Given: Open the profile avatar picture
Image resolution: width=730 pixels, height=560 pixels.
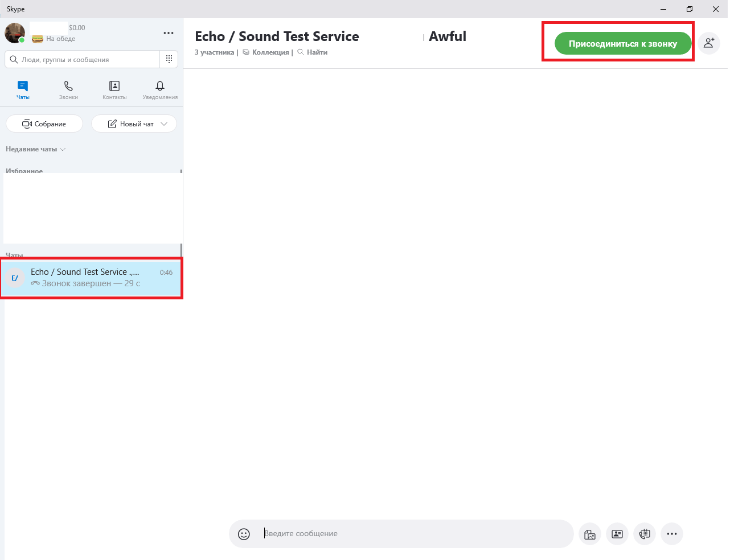Looking at the screenshot, I should (15, 33).
